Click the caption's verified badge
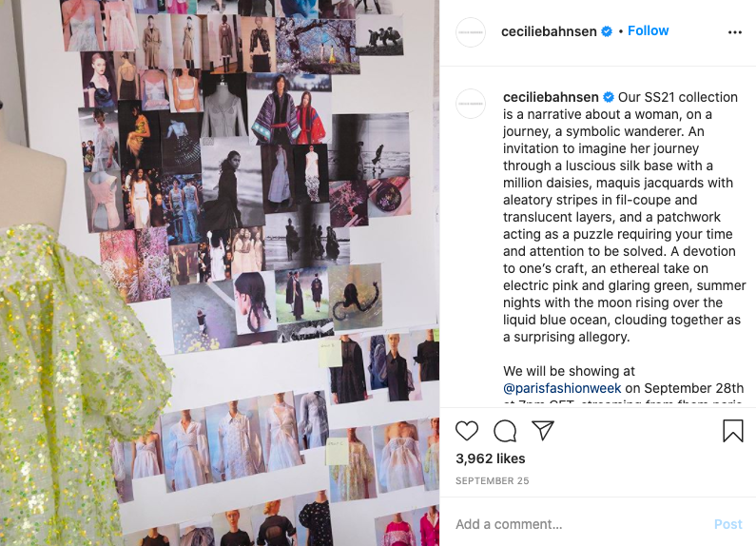The image size is (756, 546). [x=609, y=97]
